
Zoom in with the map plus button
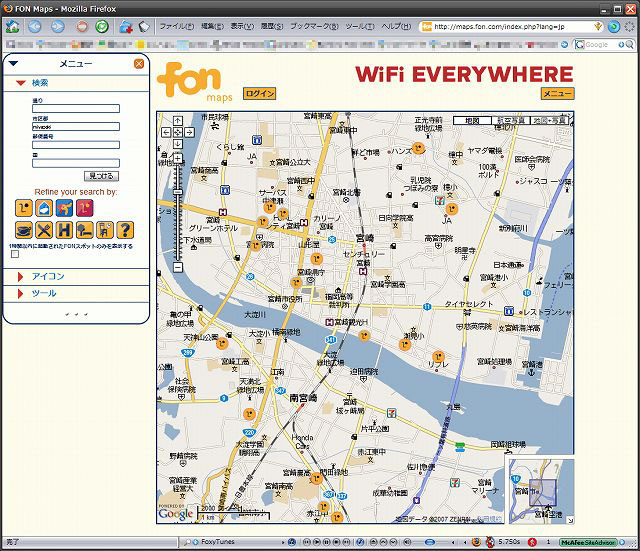click(178, 158)
